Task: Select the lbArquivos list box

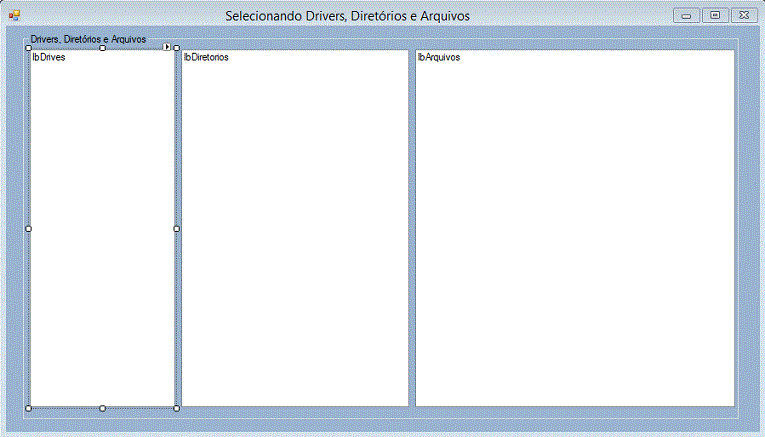Action: (575, 230)
